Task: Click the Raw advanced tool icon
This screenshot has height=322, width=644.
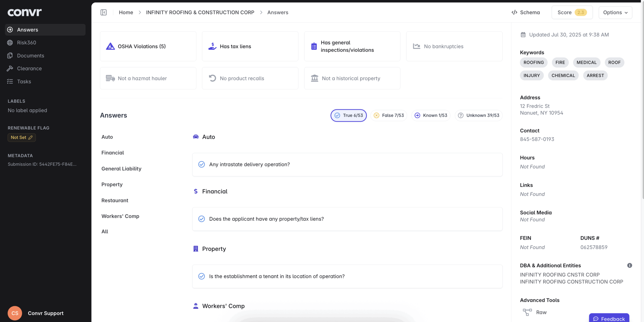Action: click(527, 312)
